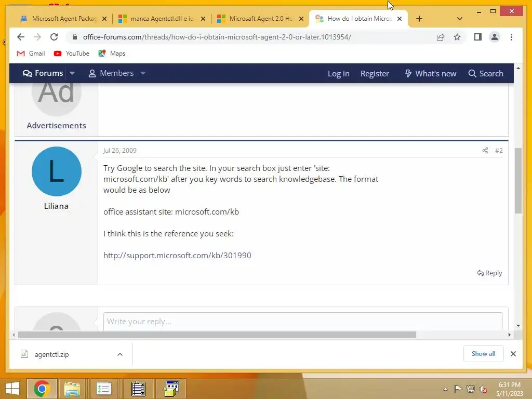Viewport: 532px width, 399px height.
Task: Click the horizontal scrollbar's right arrow
Action: click(509, 335)
